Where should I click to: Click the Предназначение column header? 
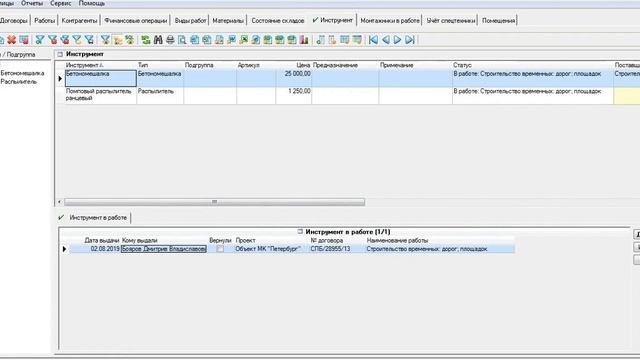coord(345,65)
